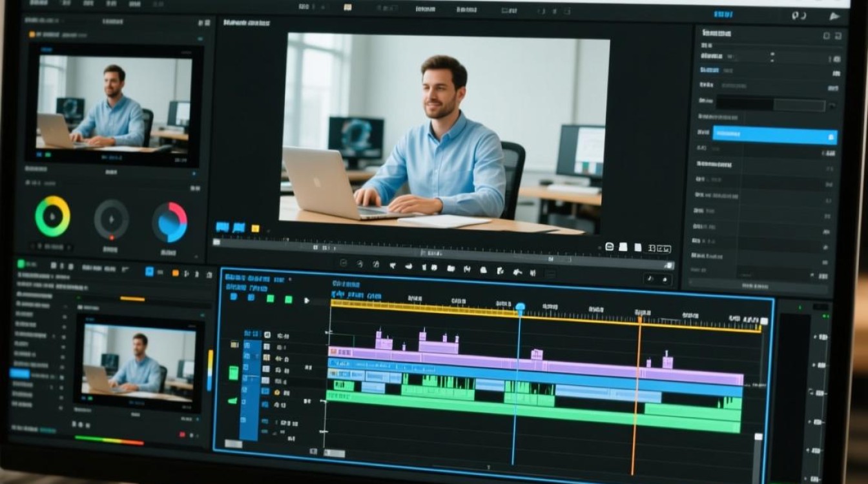Select the long blue clip below the purple clip
868x484 pixels.
tap(535, 378)
